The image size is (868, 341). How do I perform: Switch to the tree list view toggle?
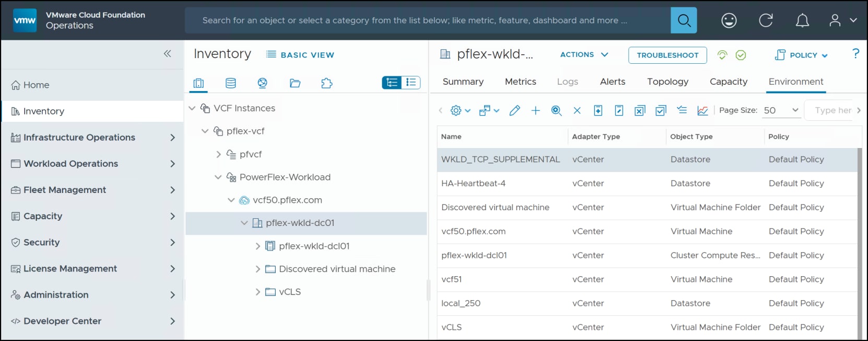tap(392, 83)
